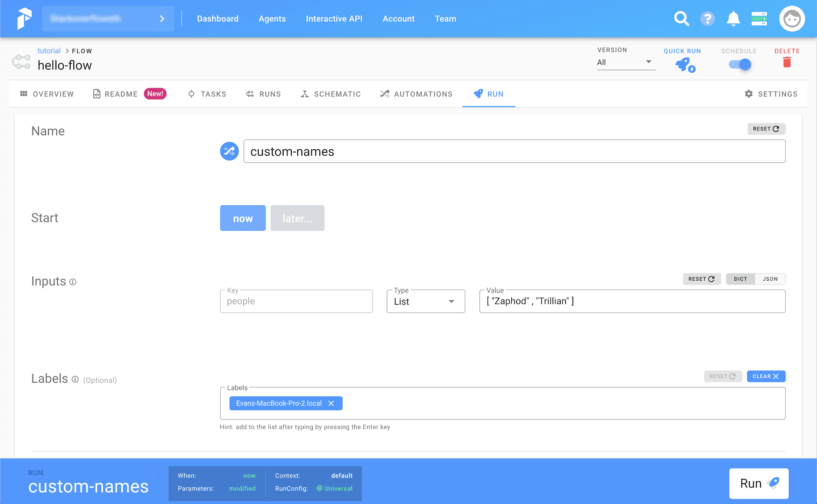This screenshot has width=817, height=504.
Task: Click the Clear labels button
Action: tap(766, 376)
